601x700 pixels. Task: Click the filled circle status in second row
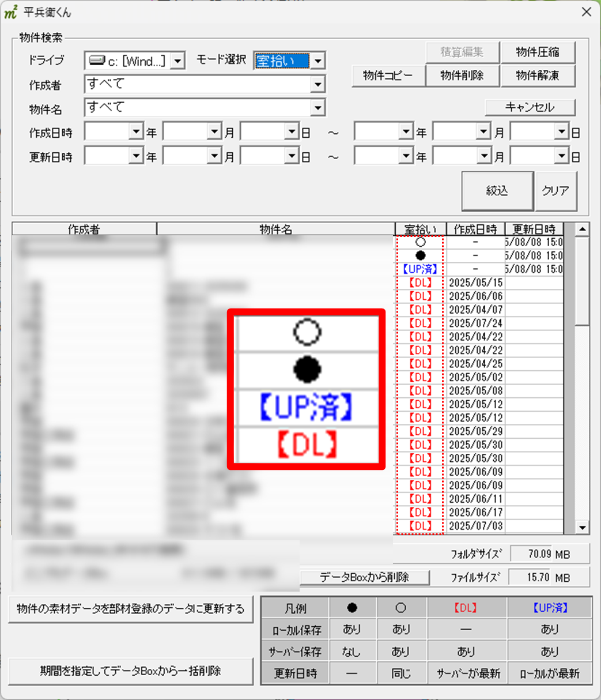(420, 255)
